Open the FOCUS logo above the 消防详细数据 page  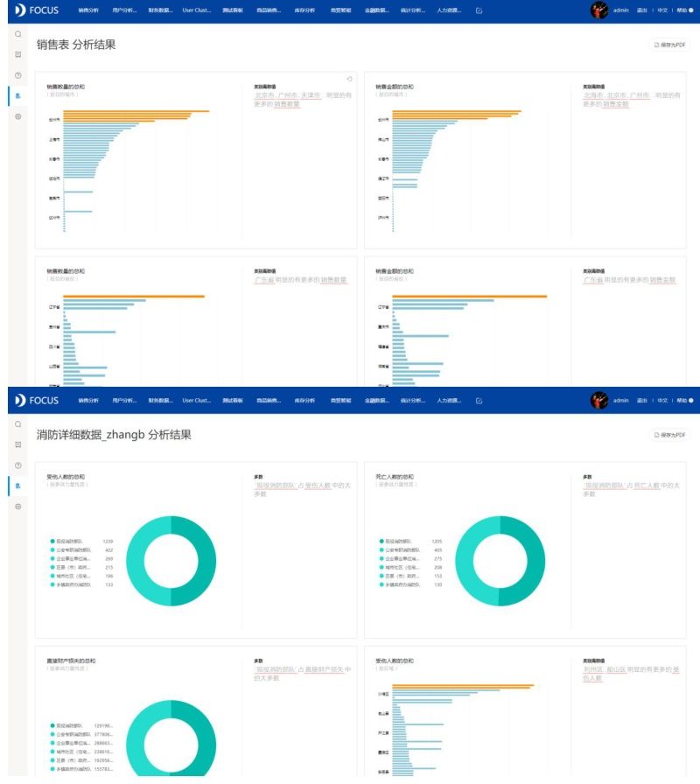click(x=37, y=401)
